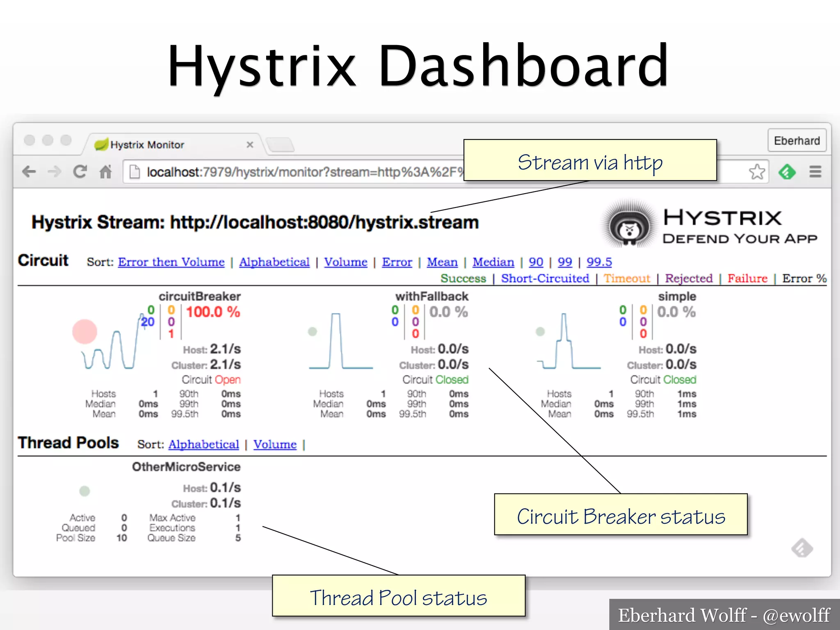Reload the Hystrix Monitor page

tap(80, 171)
